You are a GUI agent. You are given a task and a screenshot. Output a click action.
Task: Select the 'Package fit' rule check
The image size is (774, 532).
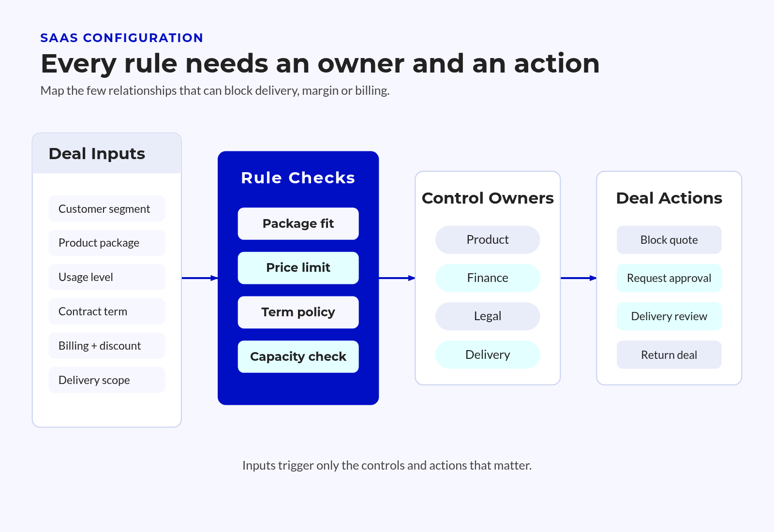298,223
